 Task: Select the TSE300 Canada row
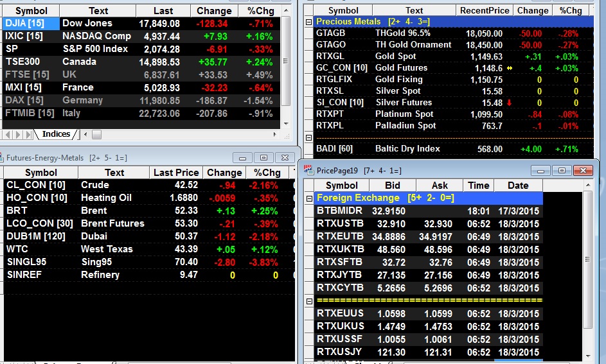click(x=141, y=62)
